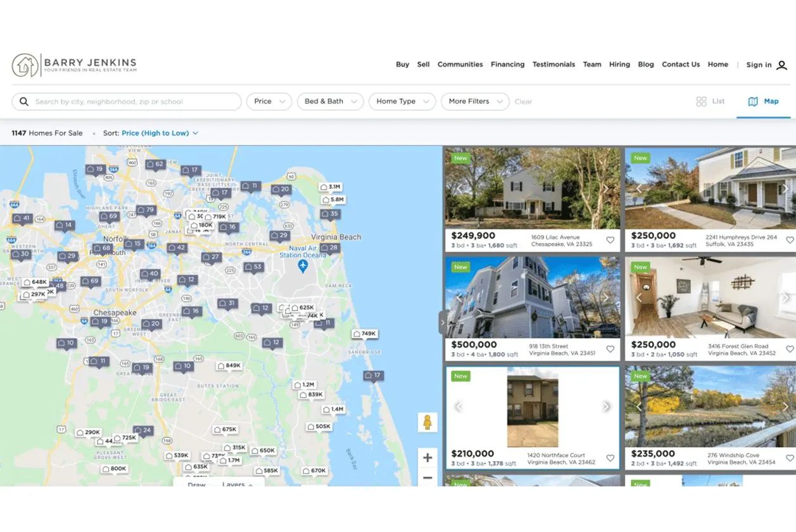This screenshot has height=532, width=796.
Task: Select the 849K map price marker
Action: [x=229, y=366]
